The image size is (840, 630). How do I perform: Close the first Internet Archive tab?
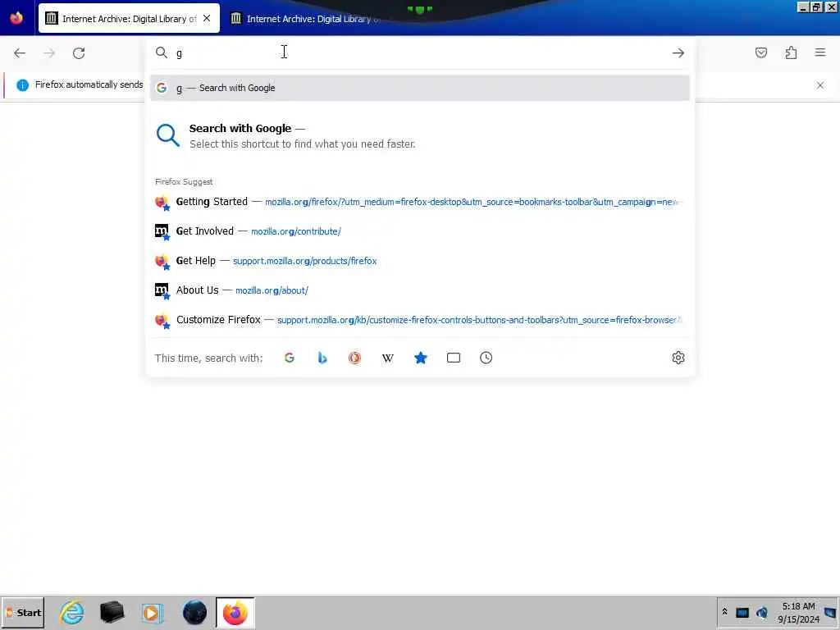(x=207, y=18)
